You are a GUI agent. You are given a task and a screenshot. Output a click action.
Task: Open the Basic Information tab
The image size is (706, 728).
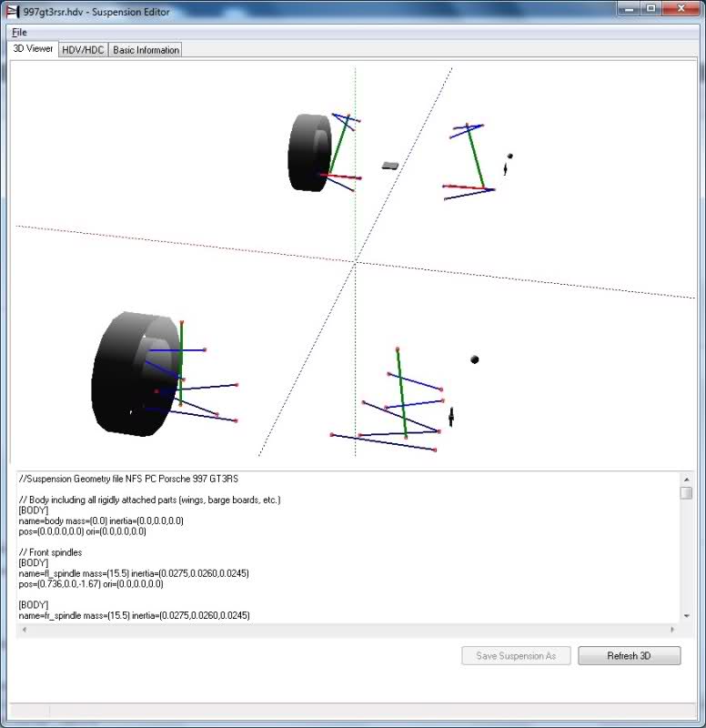point(146,50)
